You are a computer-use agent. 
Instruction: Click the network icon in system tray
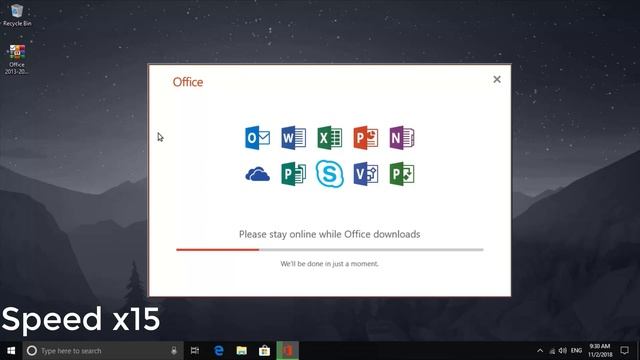552,351
